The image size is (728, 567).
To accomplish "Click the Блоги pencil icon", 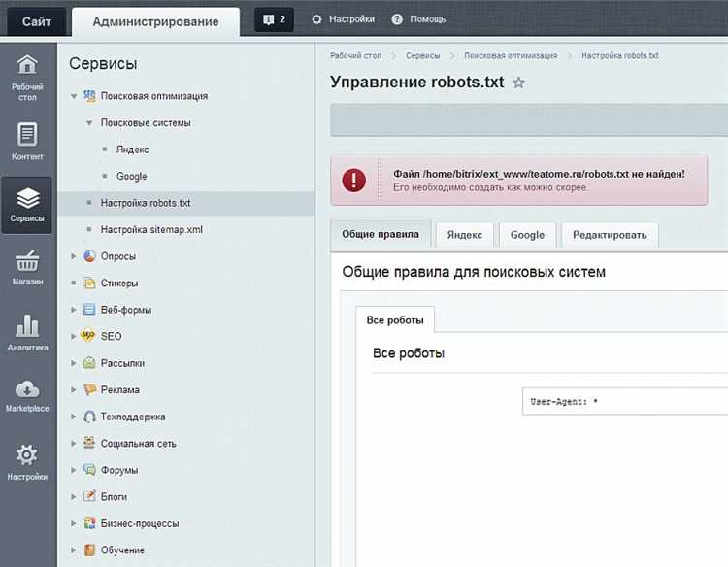I will [89, 496].
